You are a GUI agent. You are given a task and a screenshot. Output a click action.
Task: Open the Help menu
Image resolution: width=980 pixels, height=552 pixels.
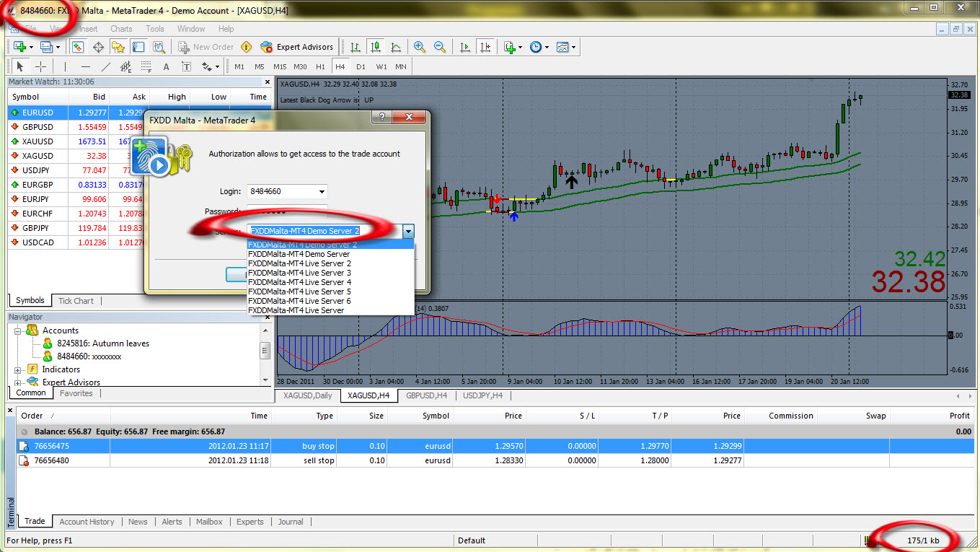[226, 29]
